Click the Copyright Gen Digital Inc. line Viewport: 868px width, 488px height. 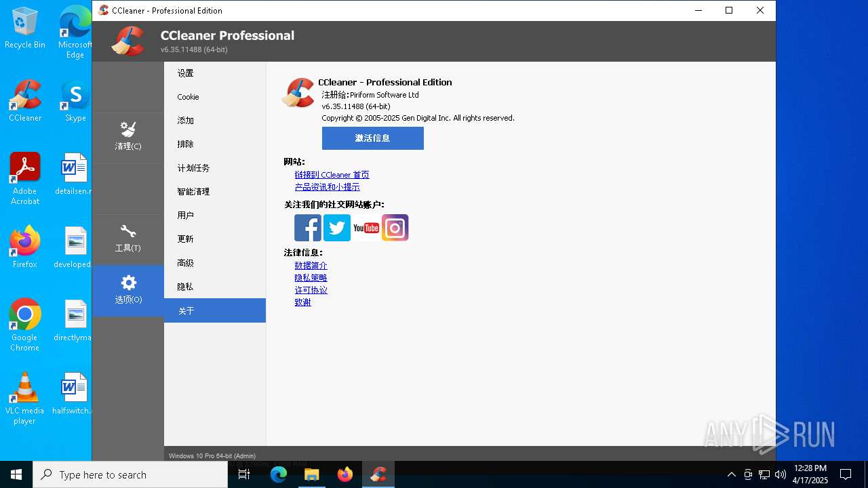pos(418,118)
